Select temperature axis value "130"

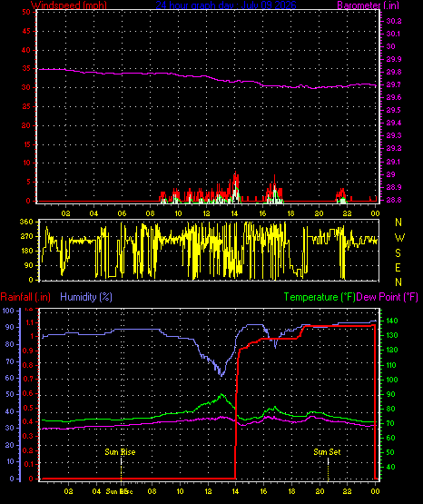tap(392, 335)
